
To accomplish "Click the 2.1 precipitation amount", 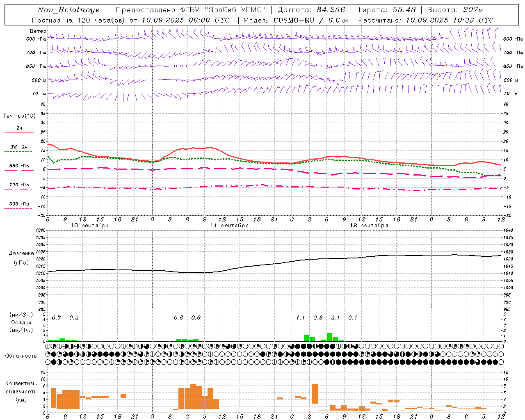I will pos(336,317).
